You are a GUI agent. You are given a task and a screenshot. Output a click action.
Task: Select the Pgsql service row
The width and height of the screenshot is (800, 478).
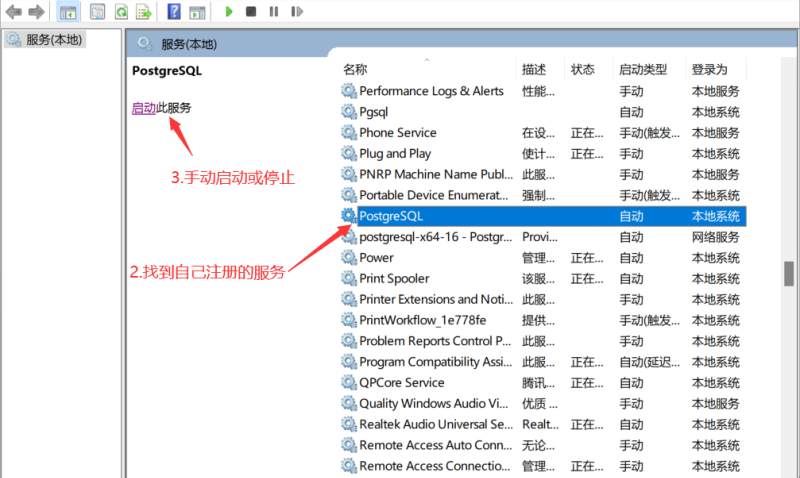pyautogui.click(x=543, y=112)
